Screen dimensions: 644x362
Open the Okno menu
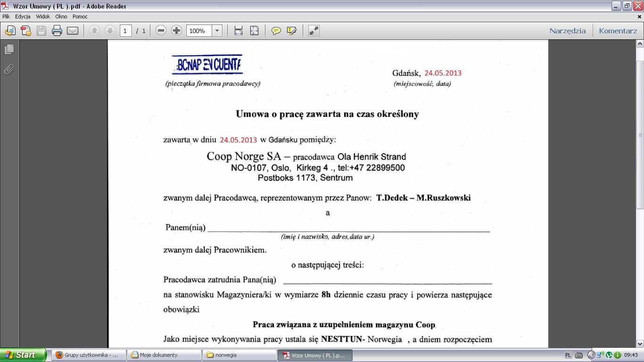61,16
